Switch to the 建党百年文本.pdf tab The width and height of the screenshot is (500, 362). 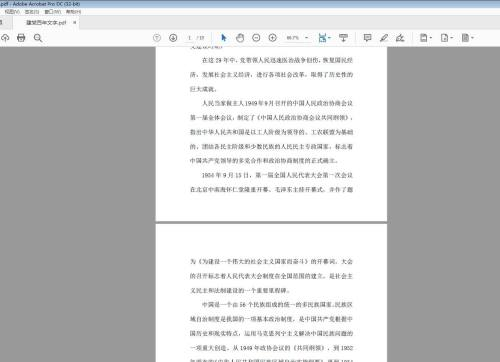pyautogui.click(x=46, y=23)
